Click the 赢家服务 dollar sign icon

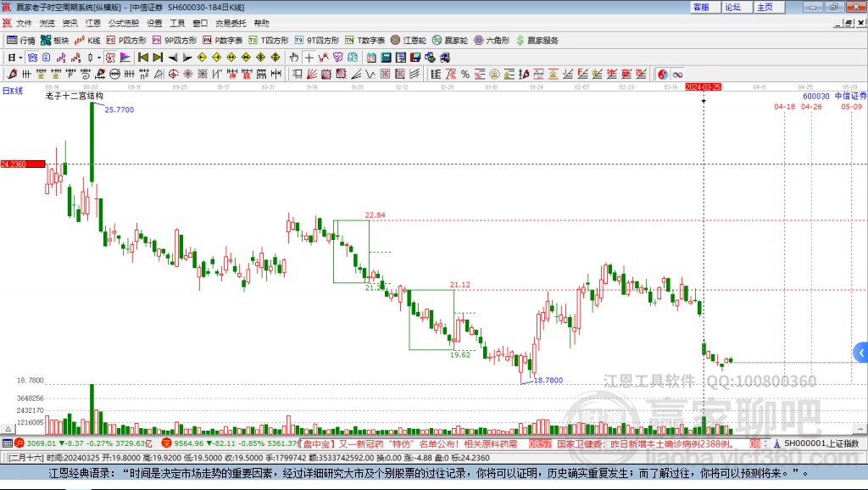coord(520,41)
